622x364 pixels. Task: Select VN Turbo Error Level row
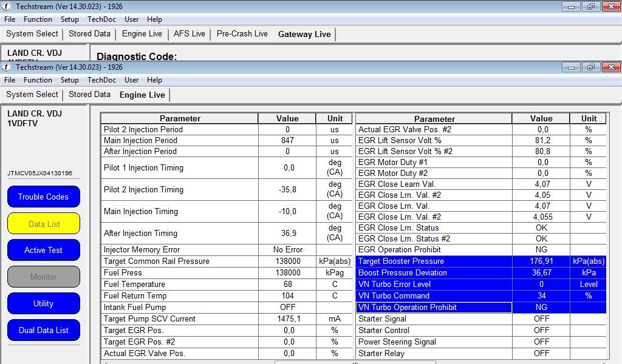[x=481, y=284]
